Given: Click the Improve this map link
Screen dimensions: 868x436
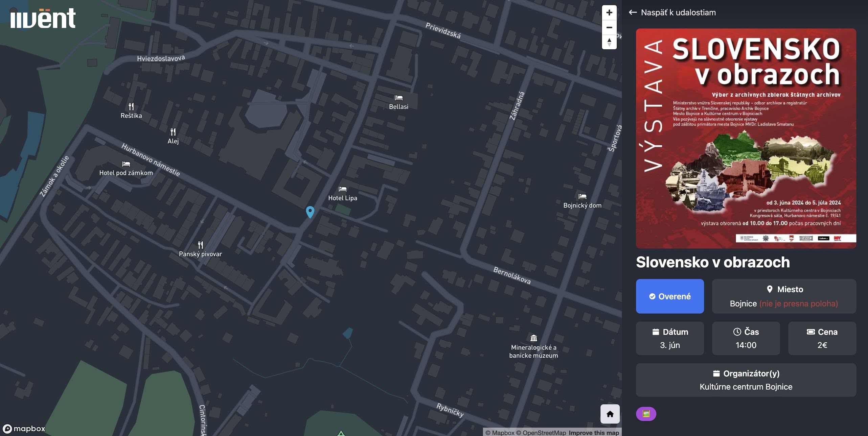Looking at the screenshot, I should point(594,433).
